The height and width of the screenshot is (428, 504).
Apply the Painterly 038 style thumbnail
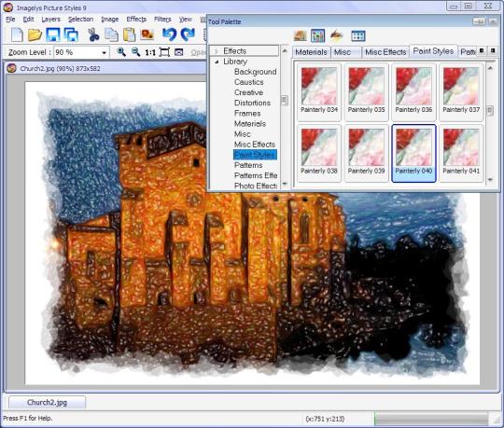coord(319,153)
